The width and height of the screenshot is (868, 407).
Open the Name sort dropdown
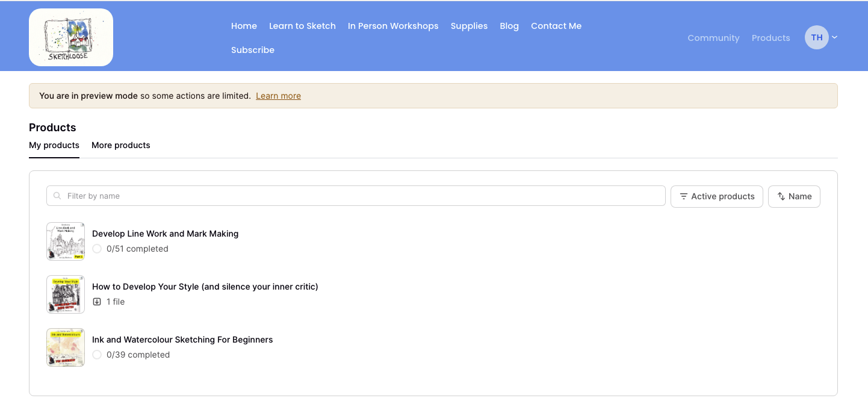pos(794,196)
